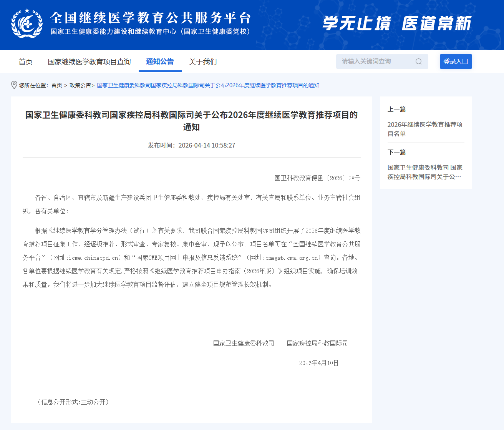Click the blue article title in breadcrumb
The height and width of the screenshot is (430, 504).
pyautogui.click(x=208, y=85)
